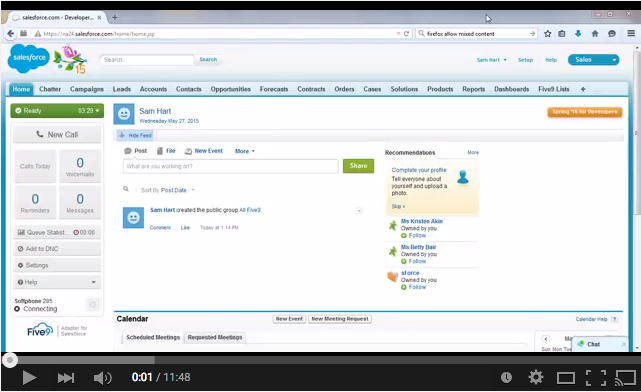Open the Sales app dropdown
The image size is (641, 392).
pyautogui.click(x=594, y=60)
